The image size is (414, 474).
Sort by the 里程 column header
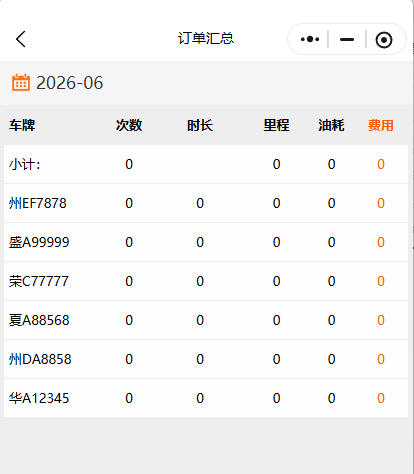point(276,125)
